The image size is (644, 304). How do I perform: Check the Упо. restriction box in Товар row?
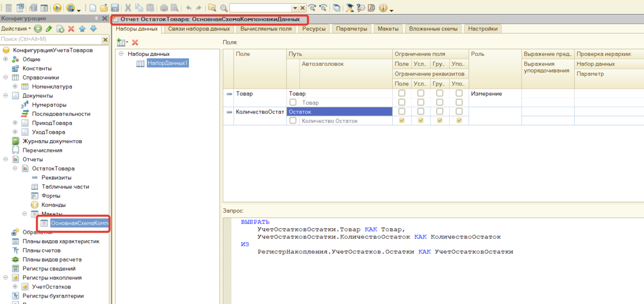459,93
